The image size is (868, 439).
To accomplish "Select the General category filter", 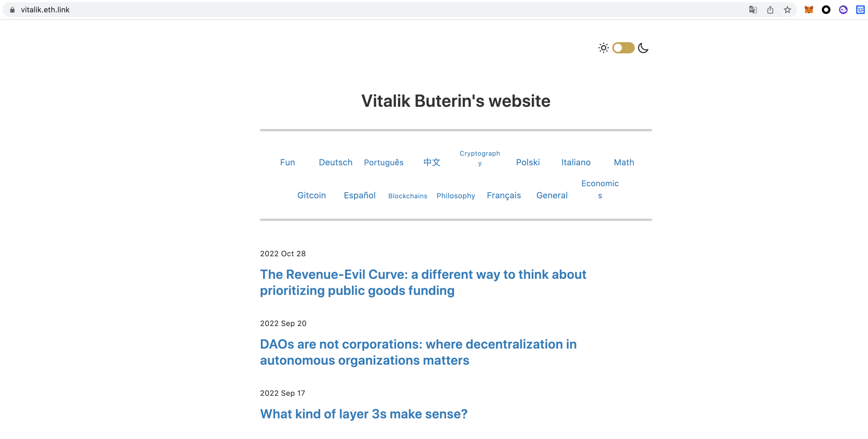I will pos(552,195).
